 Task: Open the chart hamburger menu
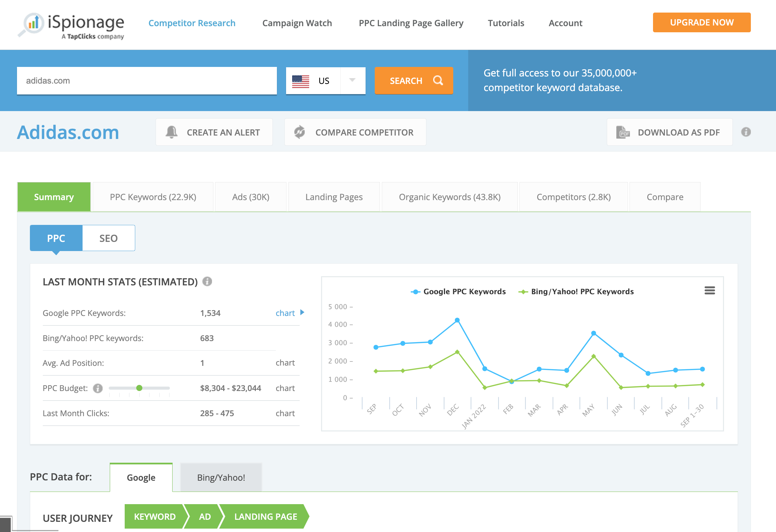pos(710,290)
